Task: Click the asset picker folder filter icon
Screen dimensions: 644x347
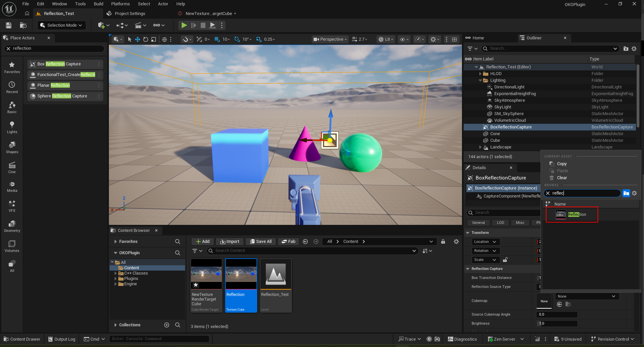Action: tap(626, 193)
